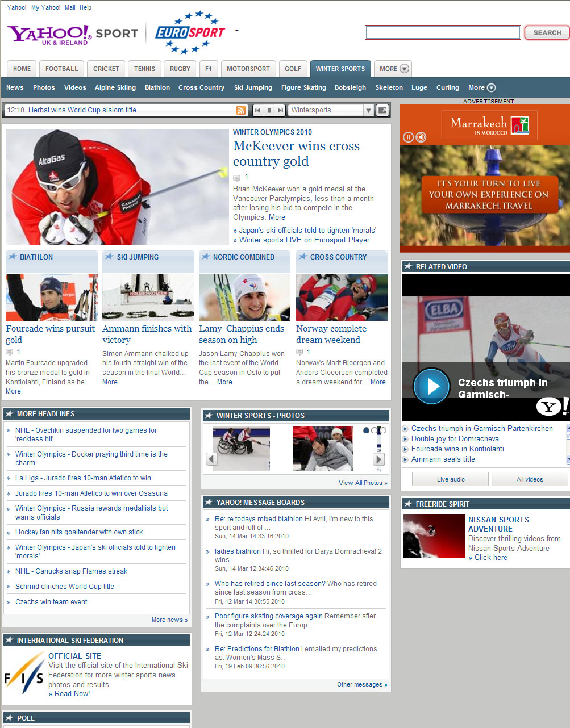Show next photos with right arrow
Image resolution: width=570 pixels, height=728 pixels.
point(378,459)
